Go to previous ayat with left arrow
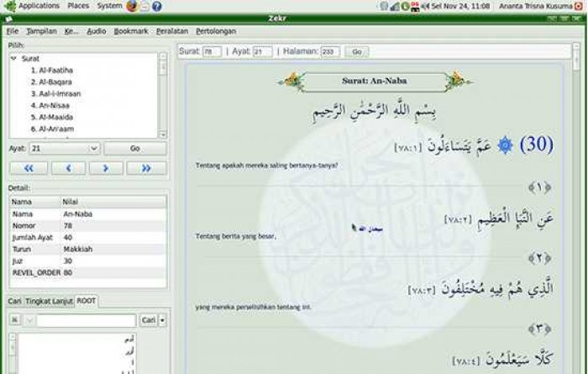Image resolution: width=588 pixels, height=374 pixels. point(68,168)
